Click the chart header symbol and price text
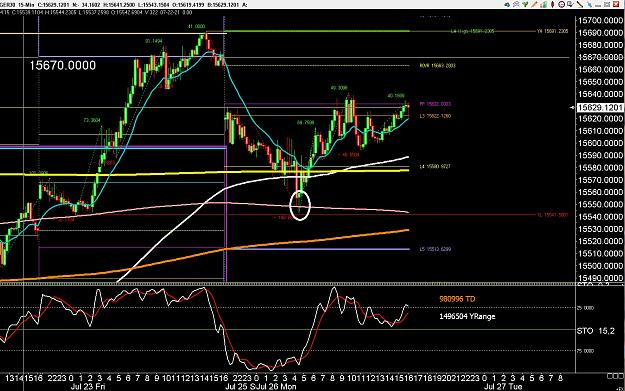This screenshot has width=625, height=391. click(x=124, y=5)
